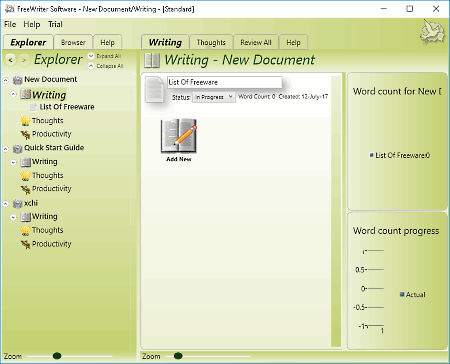
Task: Select Productivity label under xchi
Action: (x=52, y=244)
